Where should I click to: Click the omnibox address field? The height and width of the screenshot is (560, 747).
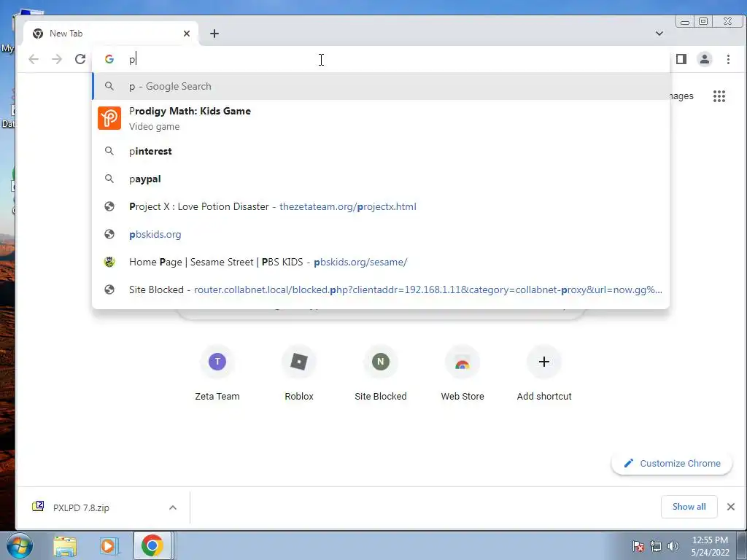coord(381,59)
